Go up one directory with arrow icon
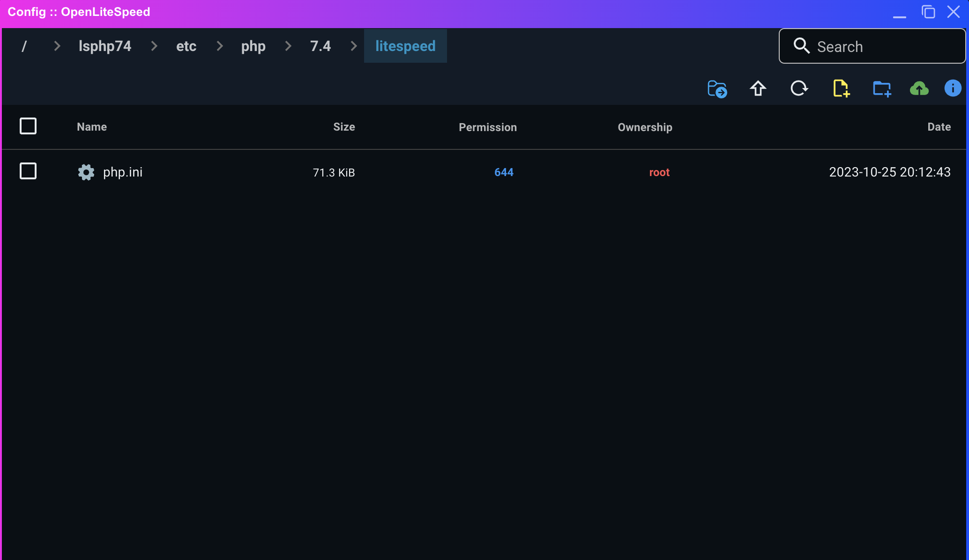Screen dimensions: 969x560 coord(758,88)
